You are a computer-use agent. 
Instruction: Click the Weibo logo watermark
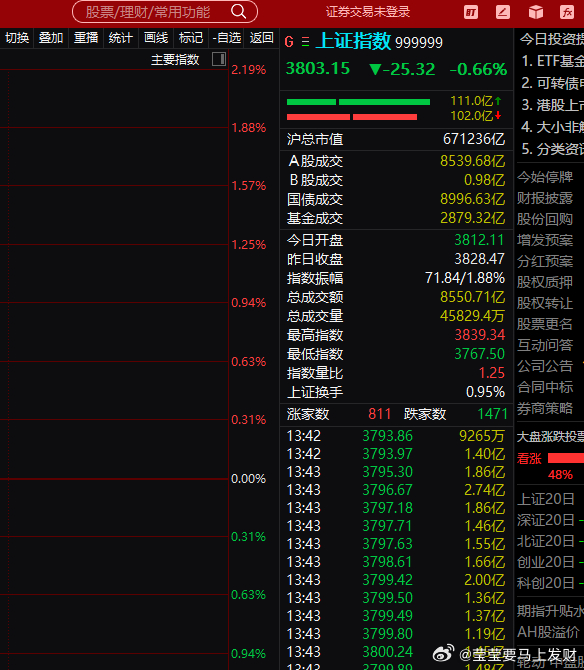(x=443, y=653)
